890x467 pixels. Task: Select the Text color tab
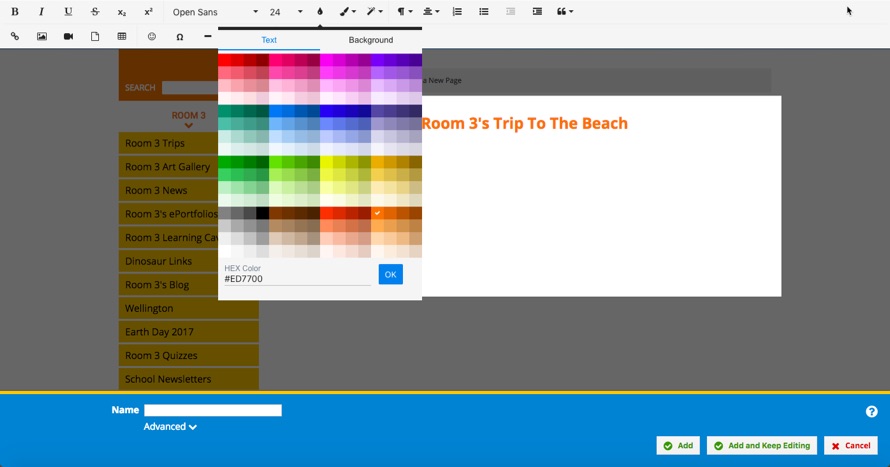[269, 40]
